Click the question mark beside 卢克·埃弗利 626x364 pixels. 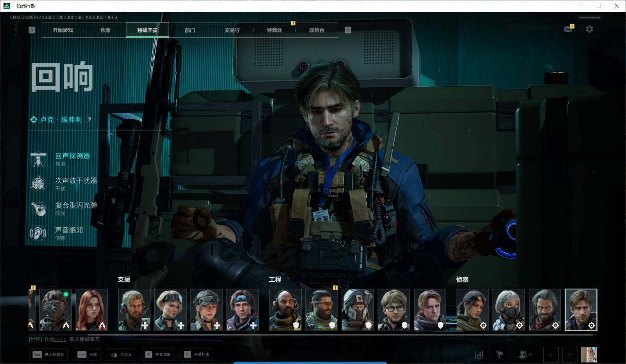pos(89,120)
